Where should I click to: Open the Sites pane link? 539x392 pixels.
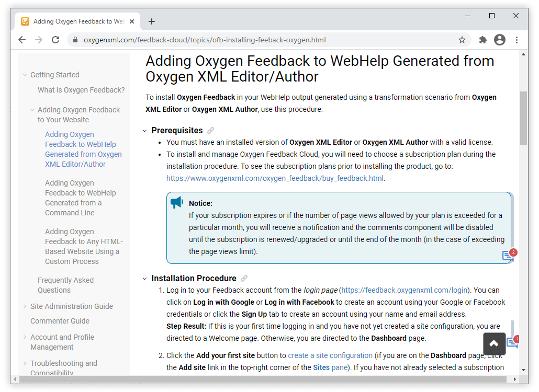tap(330, 367)
